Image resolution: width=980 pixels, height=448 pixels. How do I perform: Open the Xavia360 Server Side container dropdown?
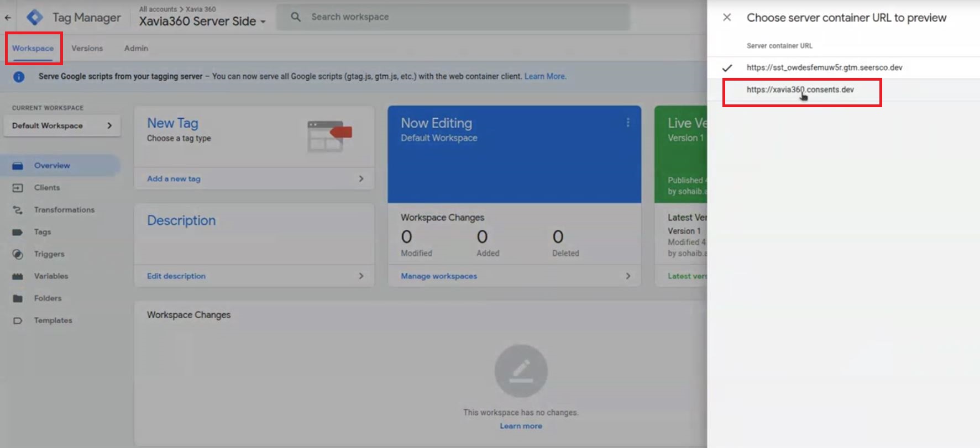(x=202, y=22)
